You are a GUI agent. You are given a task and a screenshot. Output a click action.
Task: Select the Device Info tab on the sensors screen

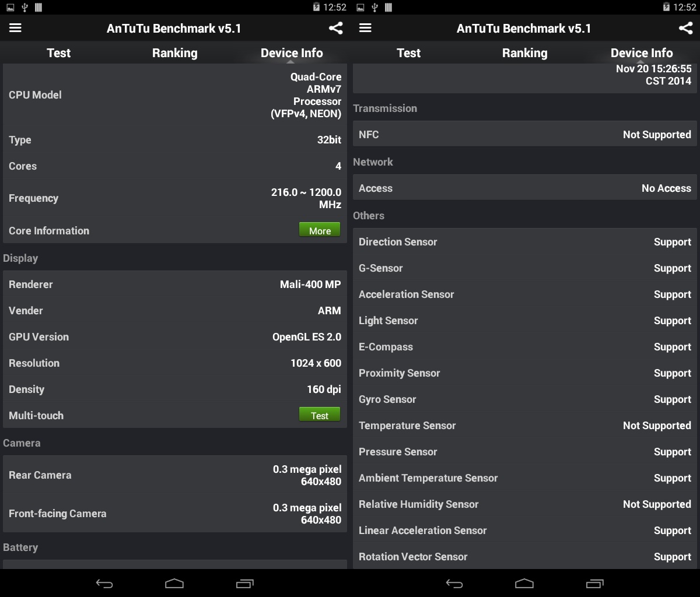[x=642, y=53]
